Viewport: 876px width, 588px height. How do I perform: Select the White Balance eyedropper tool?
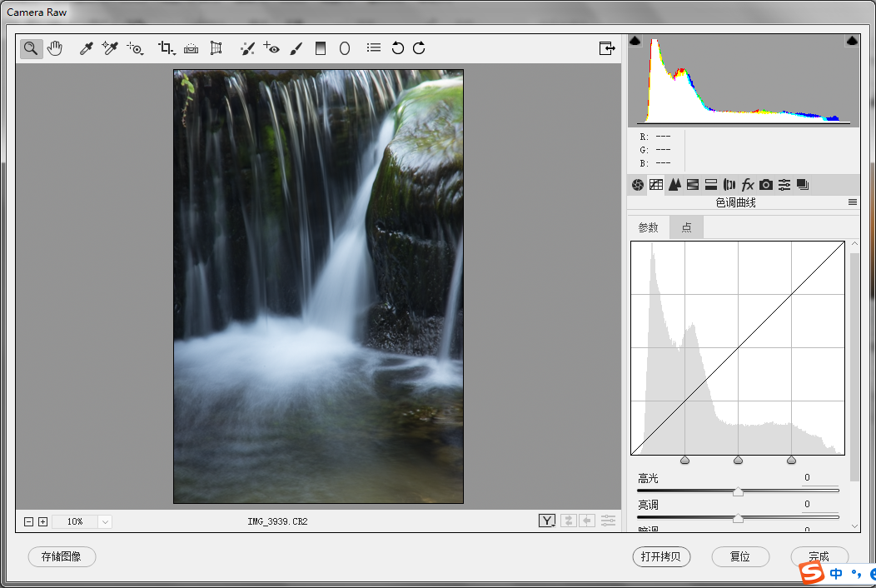click(86, 48)
